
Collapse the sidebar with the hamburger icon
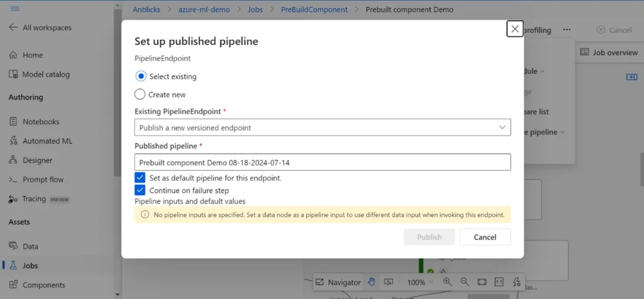point(15,9)
